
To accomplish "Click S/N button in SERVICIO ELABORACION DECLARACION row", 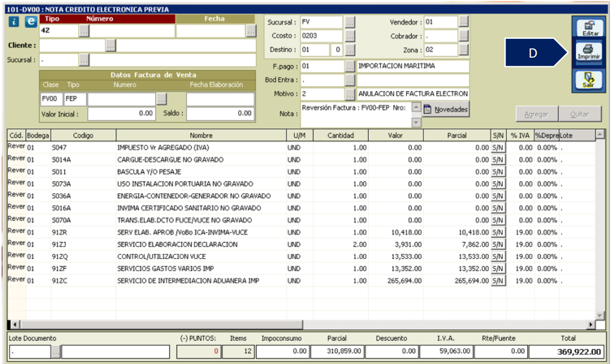I will tap(498, 245).
